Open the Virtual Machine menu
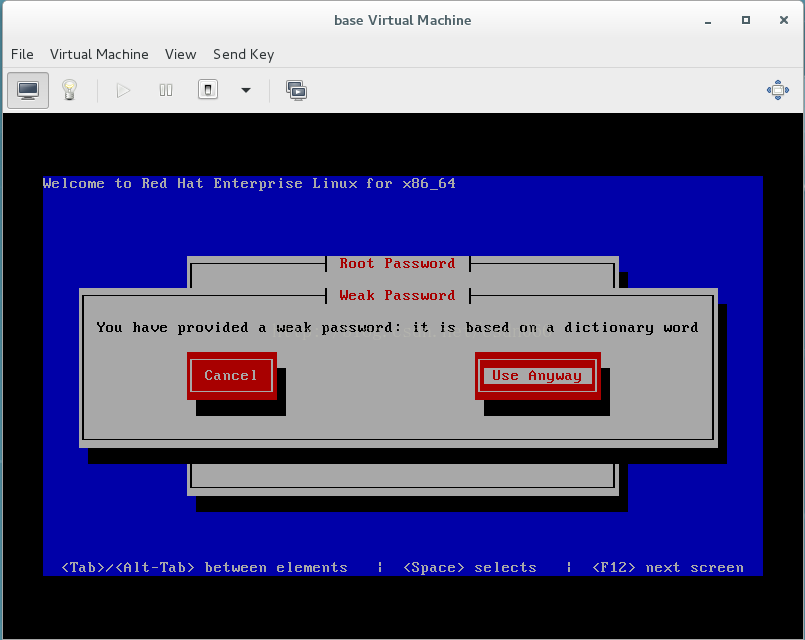 (x=99, y=54)
